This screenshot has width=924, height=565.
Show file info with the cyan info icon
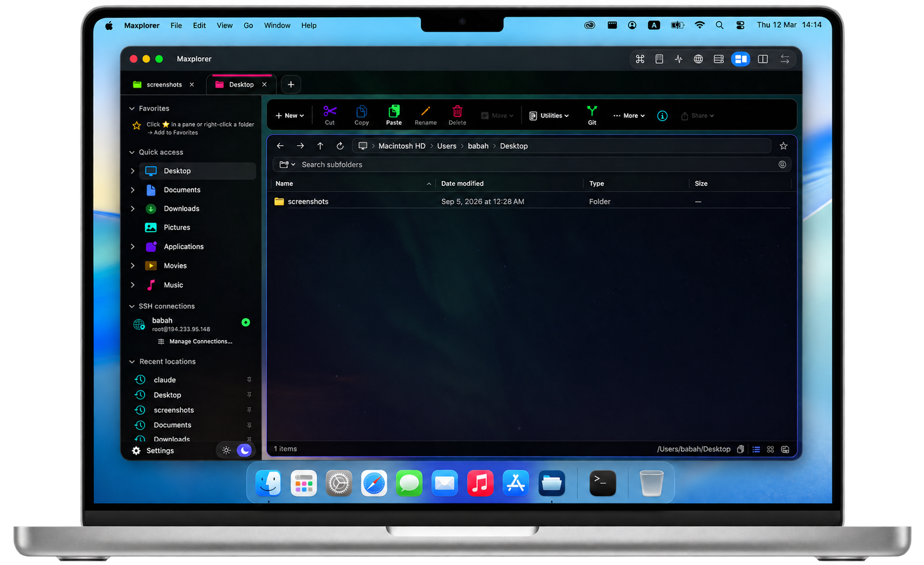[x=662, y=116]
